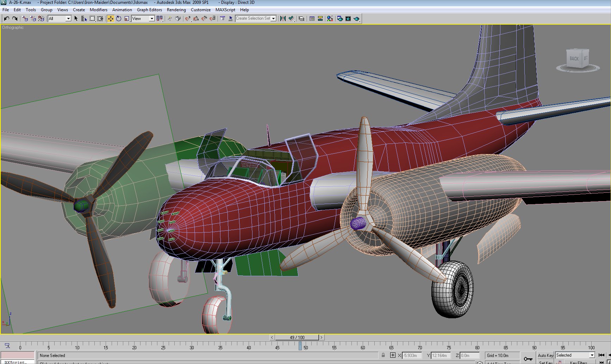The width and height of the screenshot is (611, 364).
Task: Expand the View reference coordinate dropdown
Action: (143, 19)
